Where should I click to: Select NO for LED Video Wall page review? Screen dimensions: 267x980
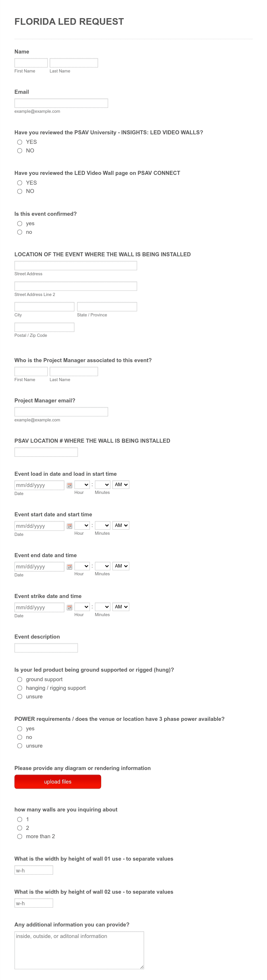pyautogui.click(x=20, y=191)
